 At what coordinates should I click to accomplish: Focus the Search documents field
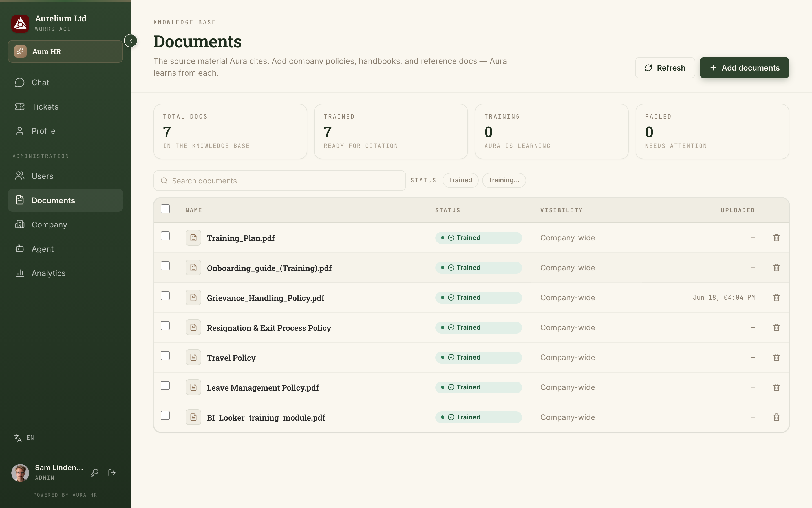(x=279, y=181)
